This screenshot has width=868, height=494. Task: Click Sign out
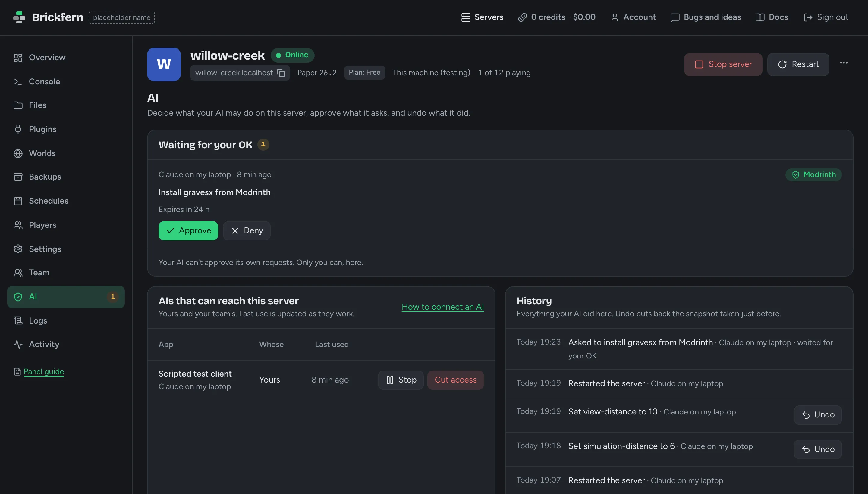pyautogui.click(x=826, y=17)
